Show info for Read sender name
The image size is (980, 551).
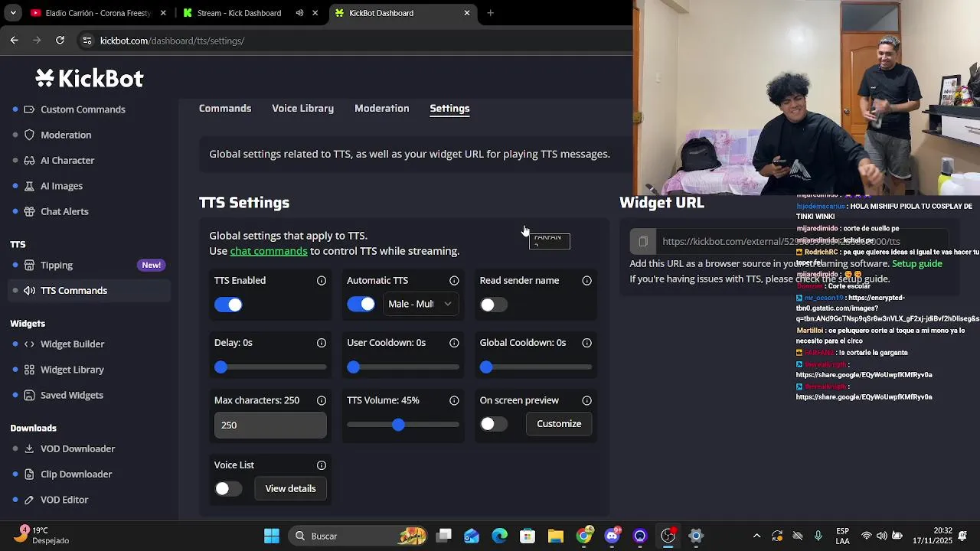(x=586, y=281)
